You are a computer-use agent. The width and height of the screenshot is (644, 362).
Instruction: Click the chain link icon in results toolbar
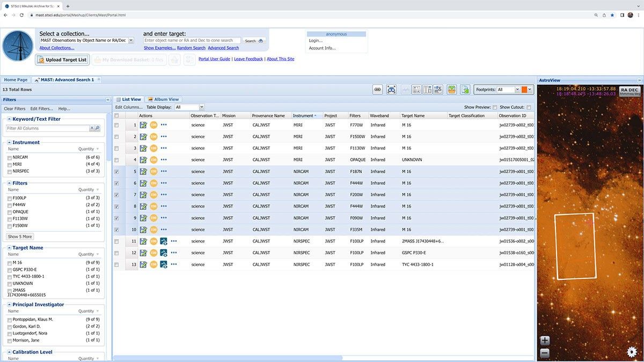point(377,90)
